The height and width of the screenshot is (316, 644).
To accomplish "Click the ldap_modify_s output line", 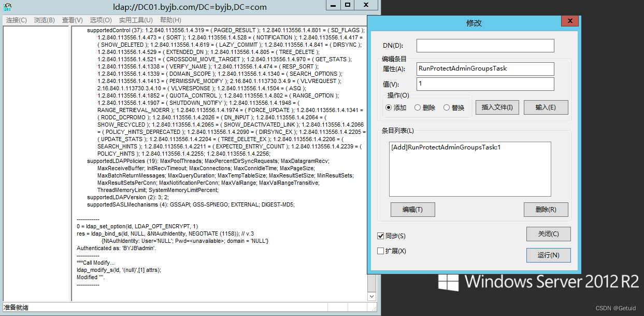I will pos(119,270).
